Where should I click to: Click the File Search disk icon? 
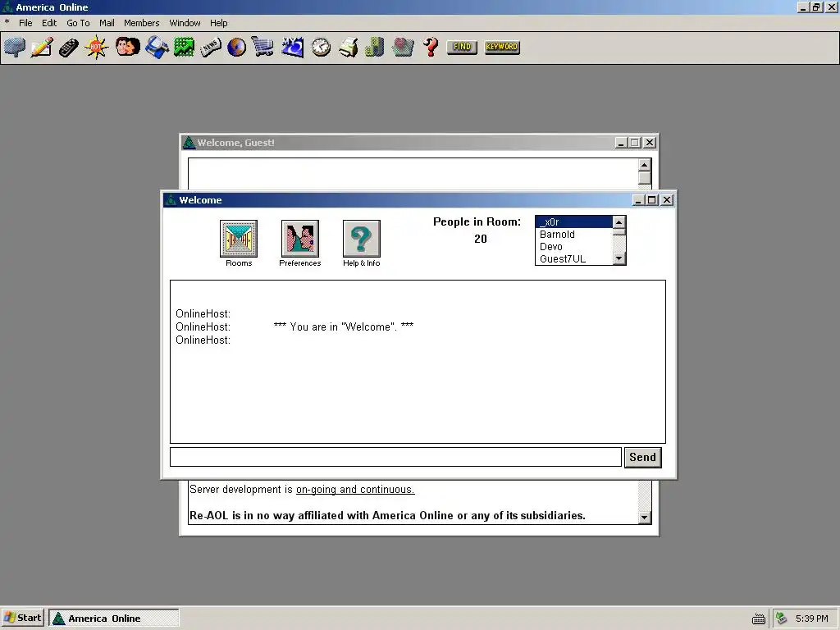click(x=157, y=47)
